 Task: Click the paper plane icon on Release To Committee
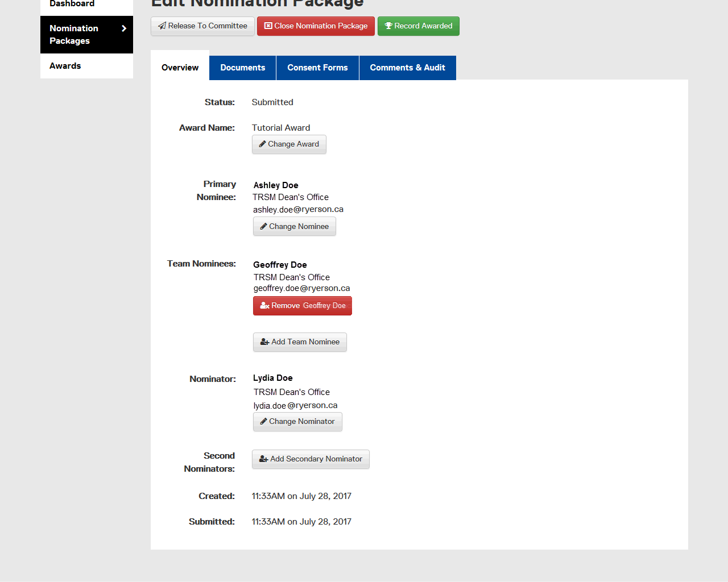(x=162, y=26)
